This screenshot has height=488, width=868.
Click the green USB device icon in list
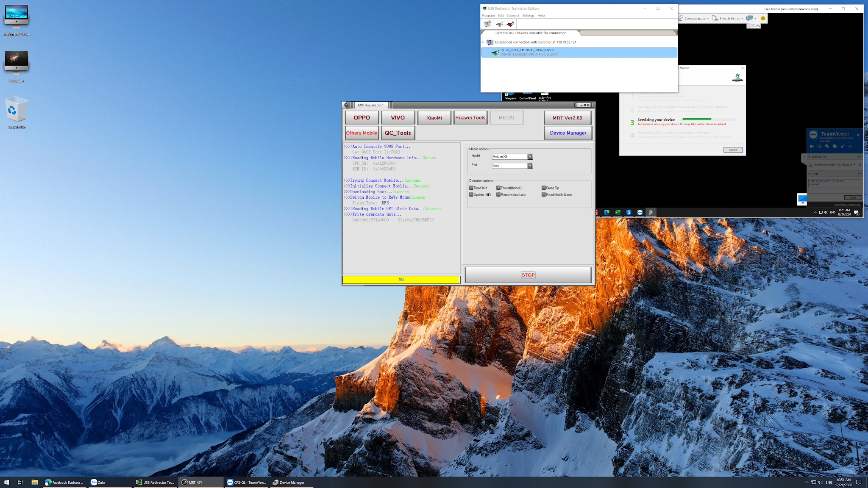[x=495, y=53]
